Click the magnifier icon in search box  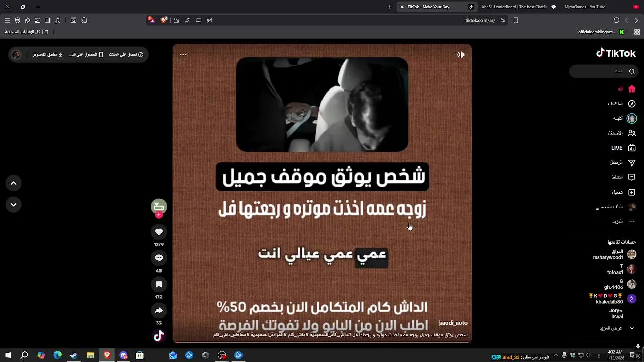click(x=632, y=71)
